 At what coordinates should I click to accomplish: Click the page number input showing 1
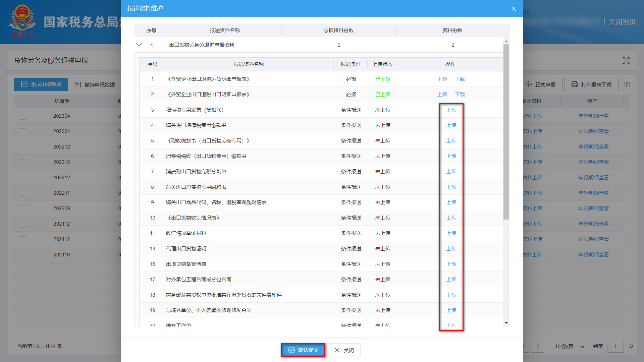pyautogui.click(x=615, y=347)
